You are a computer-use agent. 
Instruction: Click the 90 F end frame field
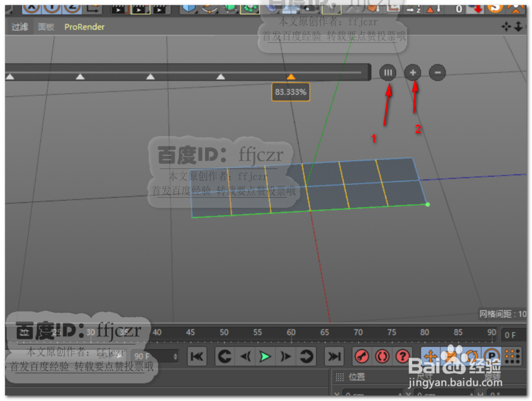(x=155, y=356)
